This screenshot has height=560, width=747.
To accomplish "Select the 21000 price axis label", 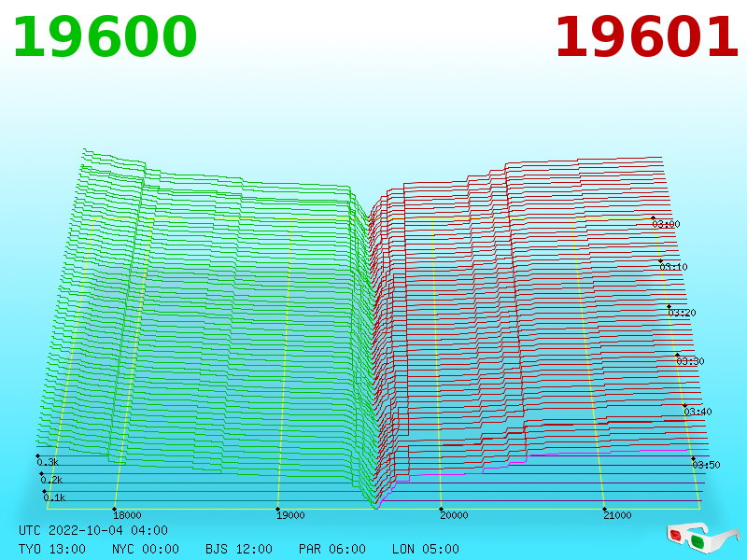I will pyautogui.click(x=617, y=515).
